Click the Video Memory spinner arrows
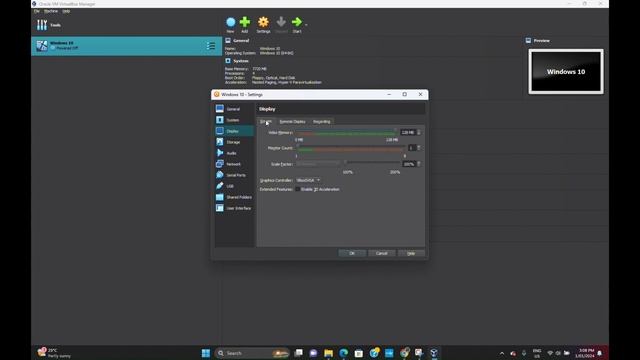 coord(419,132)
